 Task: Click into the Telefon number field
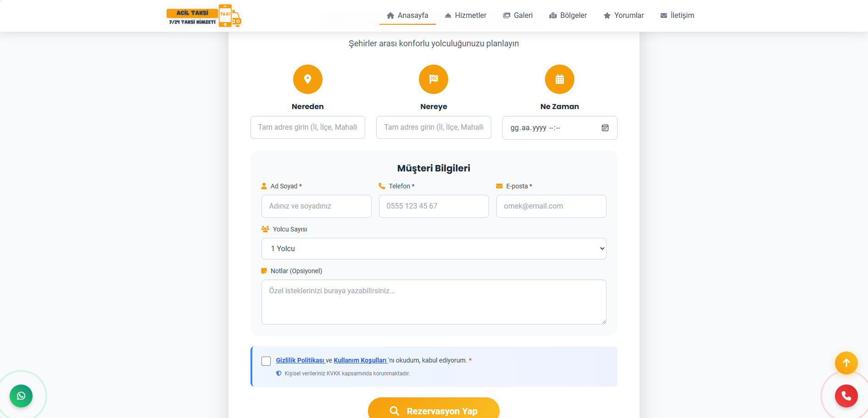[434, 206]
